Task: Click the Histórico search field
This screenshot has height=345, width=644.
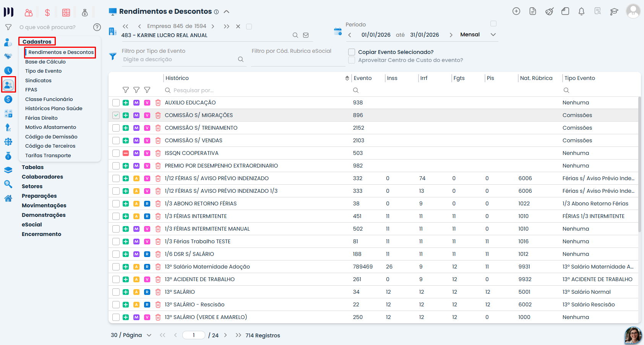Action: point(256,90)
